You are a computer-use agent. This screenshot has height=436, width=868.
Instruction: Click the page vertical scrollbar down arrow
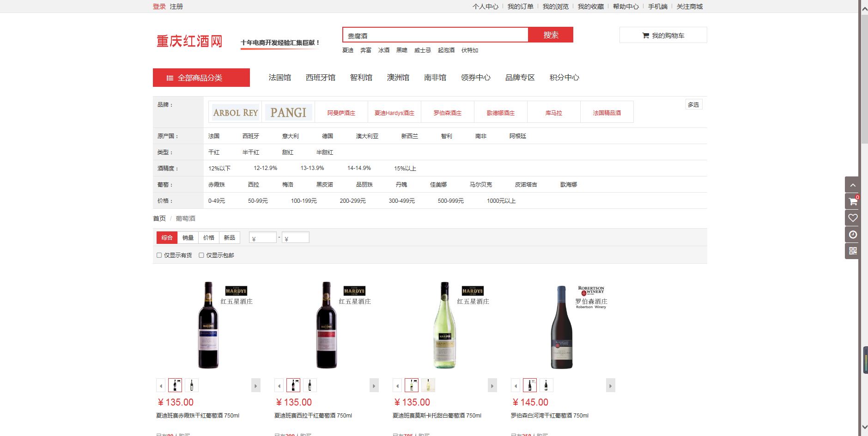(x=864, y=427)
